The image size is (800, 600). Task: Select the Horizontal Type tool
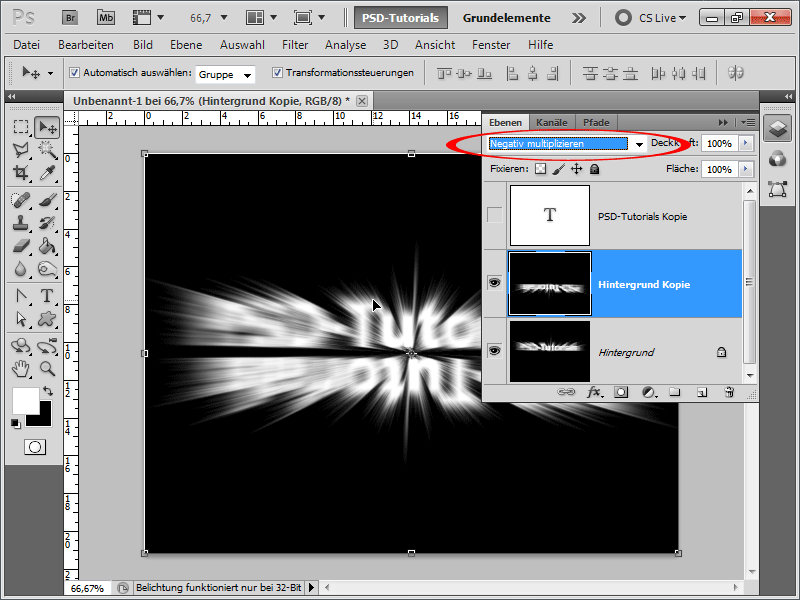[x=46, y=296]
